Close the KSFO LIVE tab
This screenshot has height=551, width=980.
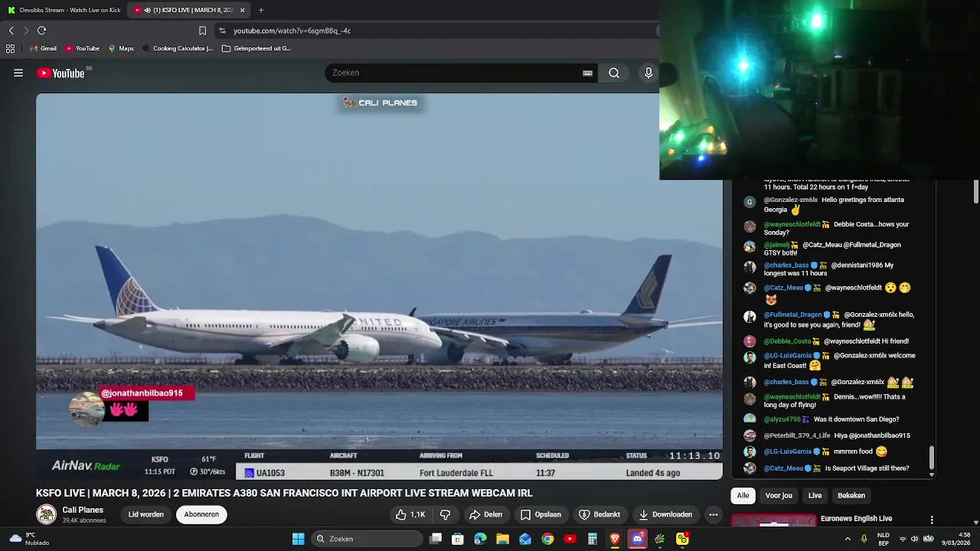point(242,10)
